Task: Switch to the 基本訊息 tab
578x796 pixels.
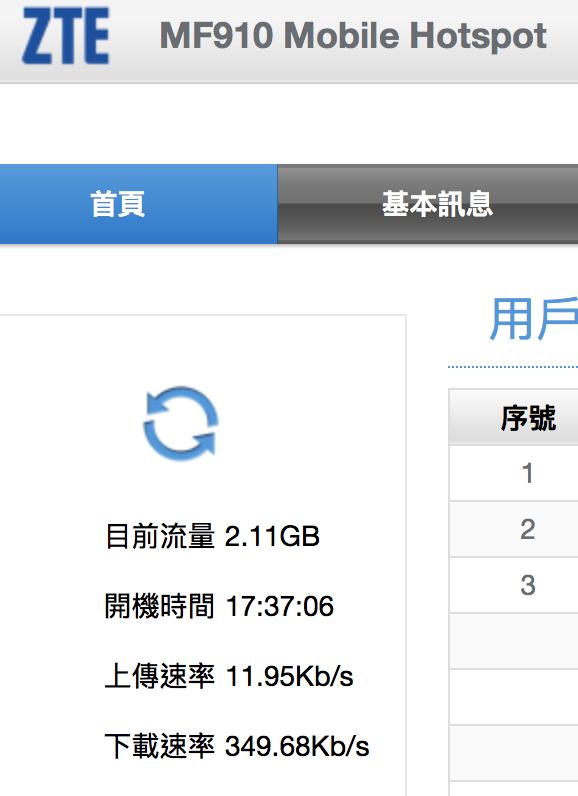Action: tap(428, 204)
